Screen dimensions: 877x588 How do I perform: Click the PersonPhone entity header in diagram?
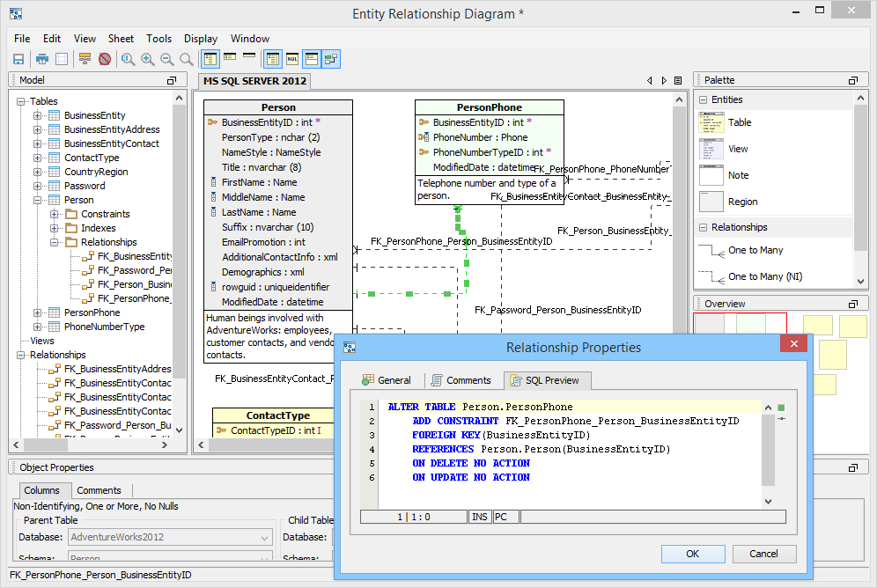pyautogui.click(x=490, y=107)
